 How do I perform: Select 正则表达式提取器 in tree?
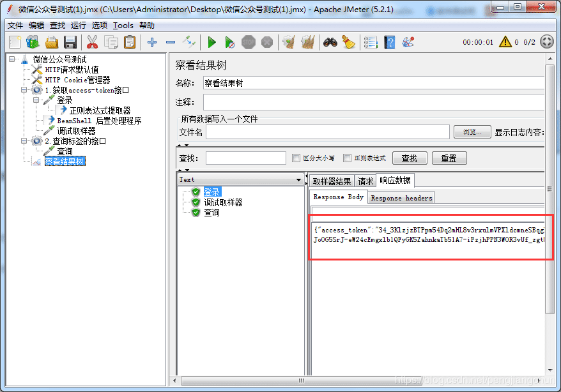100,110
